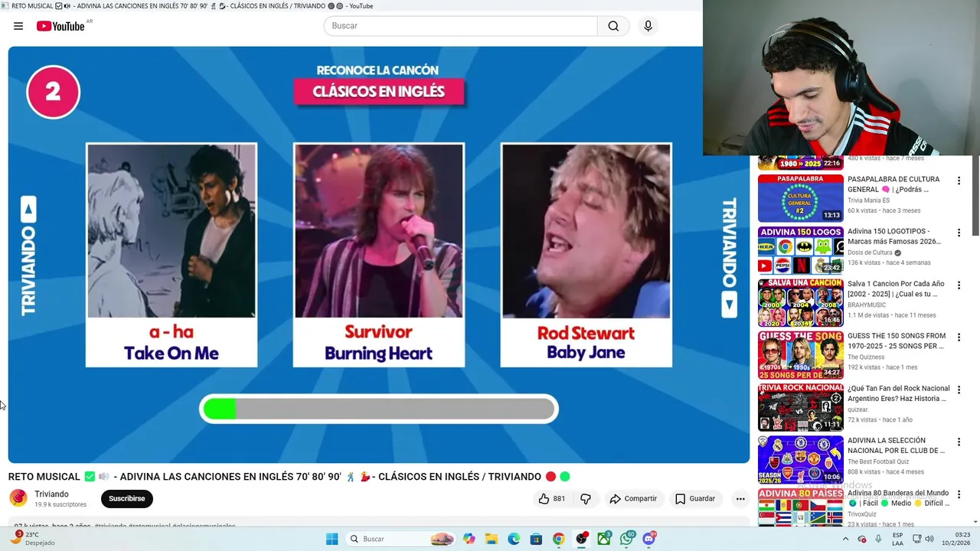Open options for Adivina 80 Banderas video
The image size is (980, 551).
click(x=959, y=494)
